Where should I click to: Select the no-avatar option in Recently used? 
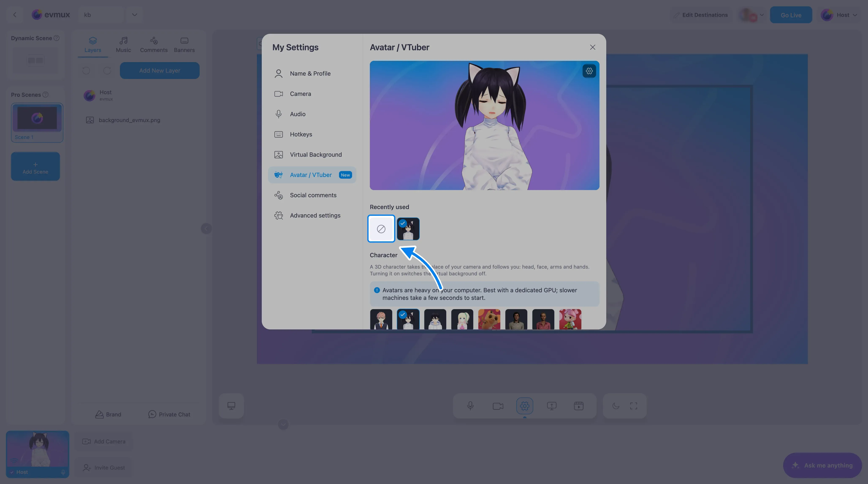pos(381,229)
